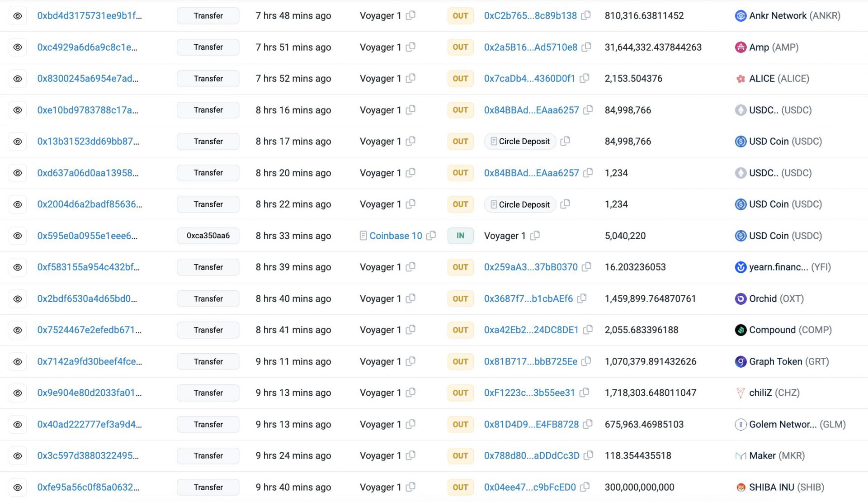Click the Ankr Network token icon
The width and height of the screenshot is (868, 502).
[x=741, y=16]
